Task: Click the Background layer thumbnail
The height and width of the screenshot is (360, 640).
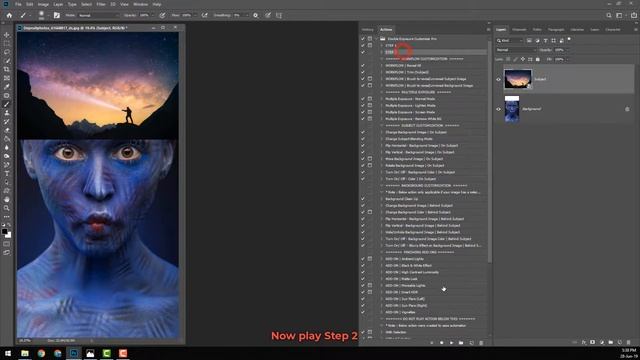Action: [x=512, y=109]
